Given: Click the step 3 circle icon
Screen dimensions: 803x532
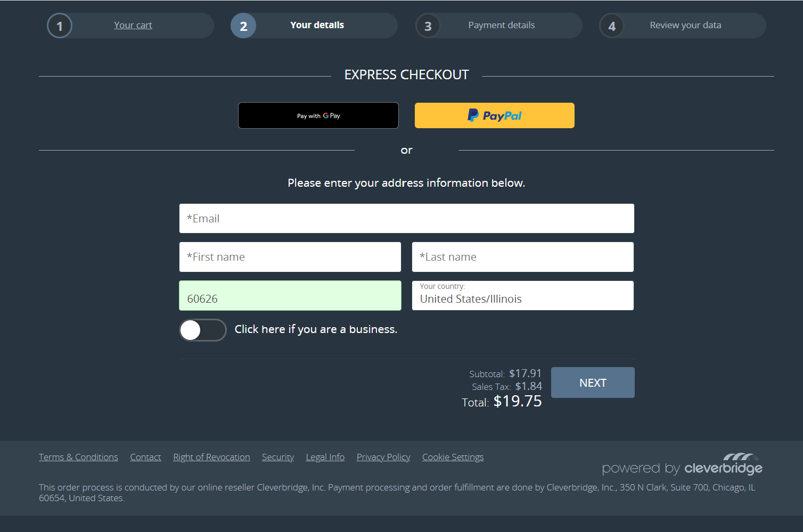Looking at the screenshot, I should 428,26.
